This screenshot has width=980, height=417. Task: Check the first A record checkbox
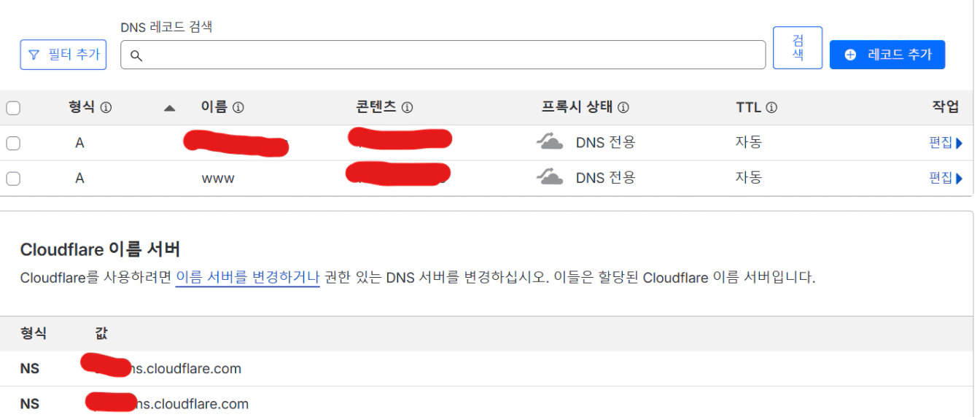[x=13, y=144]
